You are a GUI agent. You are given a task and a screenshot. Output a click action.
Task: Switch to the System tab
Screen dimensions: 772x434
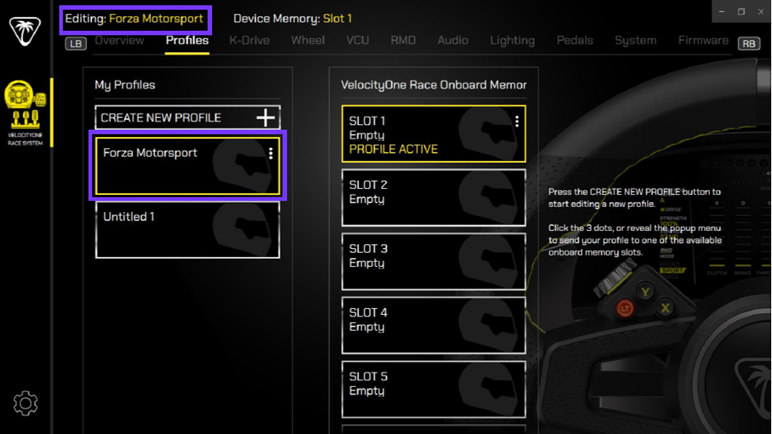click(x=635, y=40)
